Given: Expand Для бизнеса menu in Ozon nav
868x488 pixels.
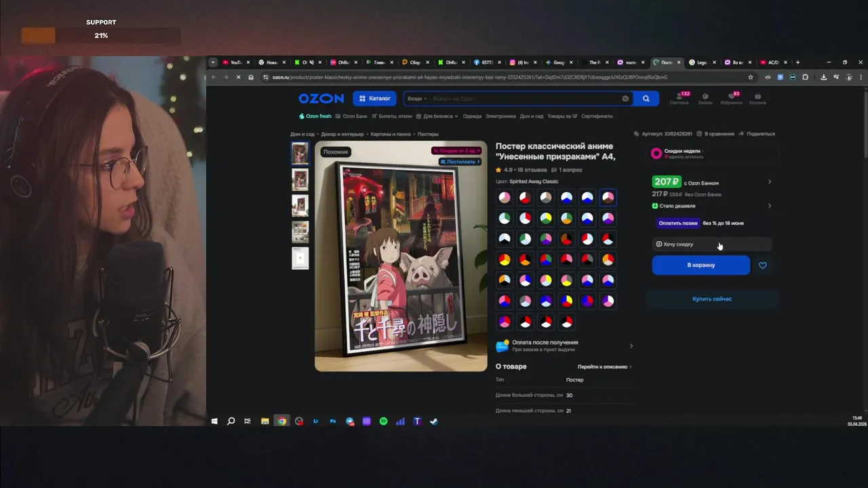Looking at the screenshot, I should point(438,116).
